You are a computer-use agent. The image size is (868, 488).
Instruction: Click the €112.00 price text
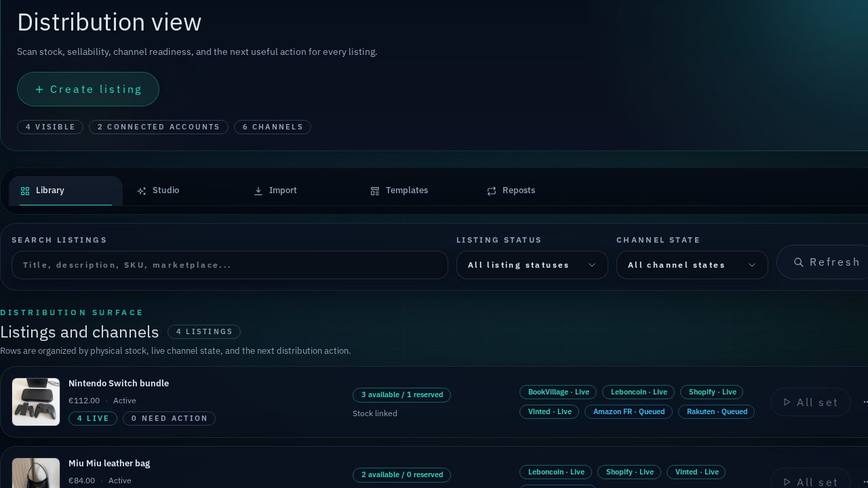point(84,401)
